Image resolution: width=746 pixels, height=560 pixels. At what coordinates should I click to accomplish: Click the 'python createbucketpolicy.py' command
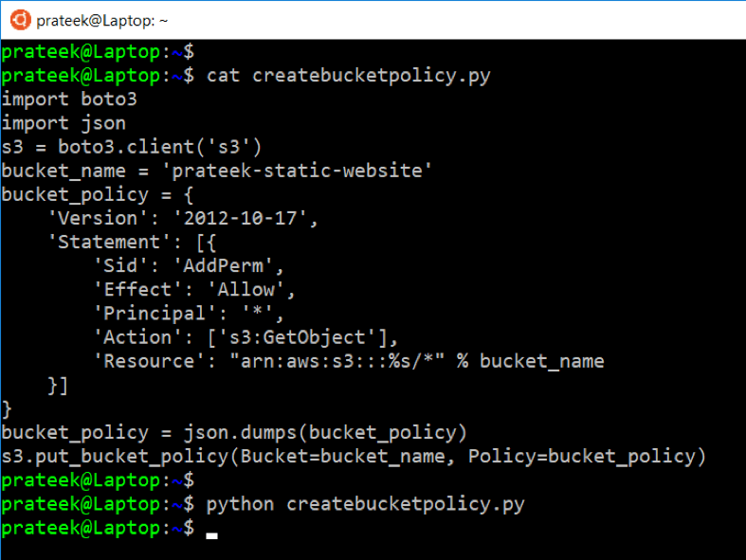pos(365,503)
